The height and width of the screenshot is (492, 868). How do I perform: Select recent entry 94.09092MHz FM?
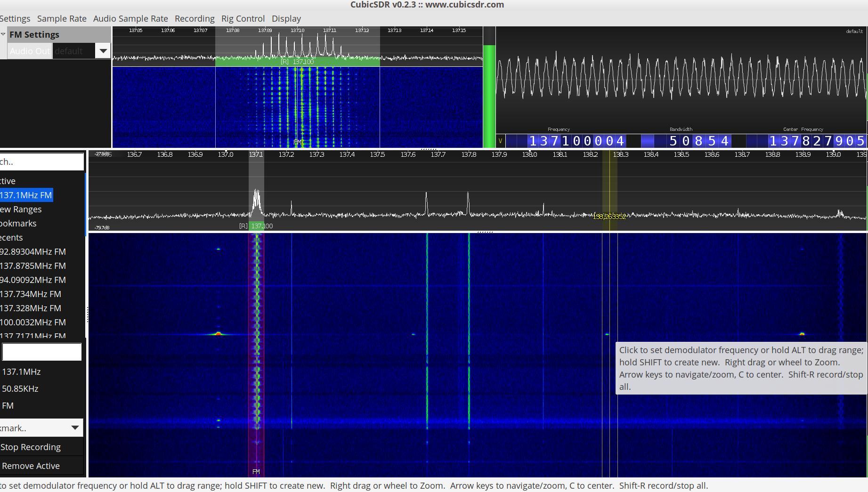point(33,280)
